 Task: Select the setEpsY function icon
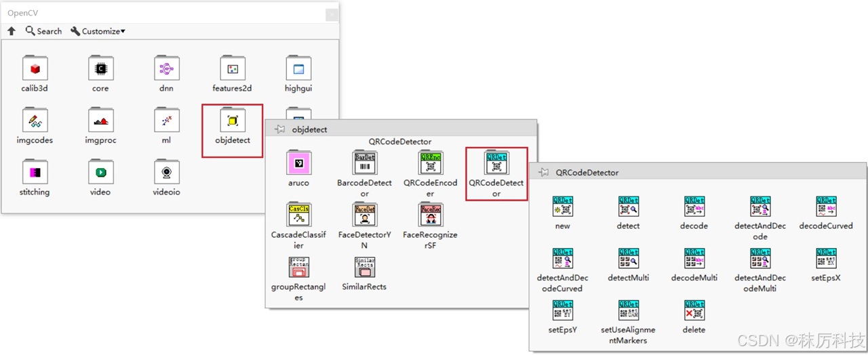click(x=563, y=310)
